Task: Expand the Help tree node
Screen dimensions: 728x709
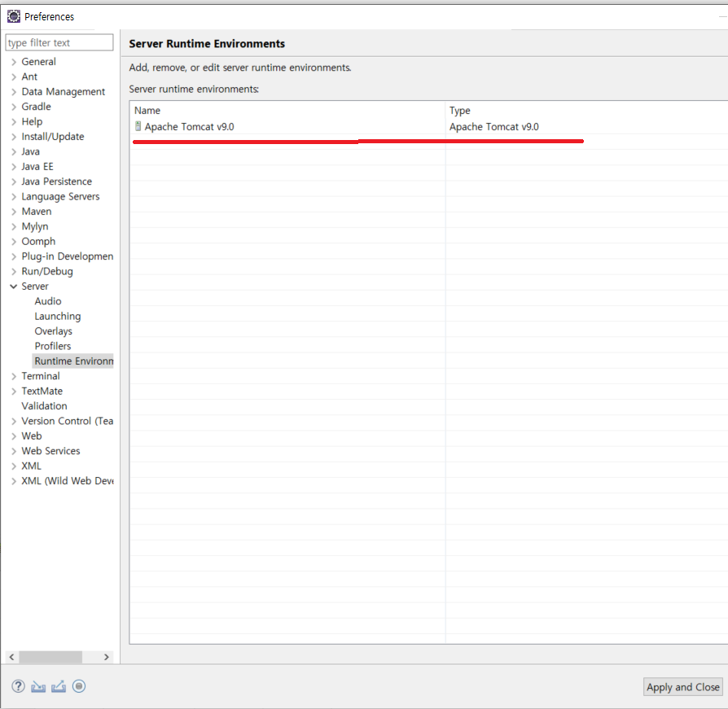Action: (x=14, y=122)
